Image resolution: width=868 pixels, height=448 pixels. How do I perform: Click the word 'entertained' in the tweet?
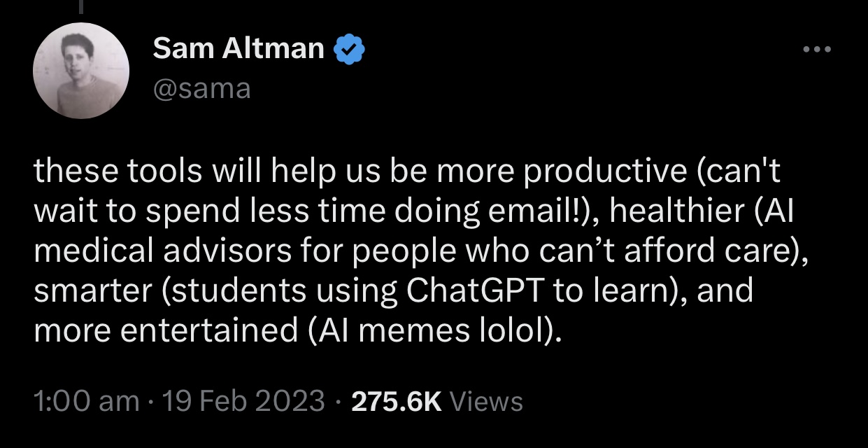(x=210, y=330)
